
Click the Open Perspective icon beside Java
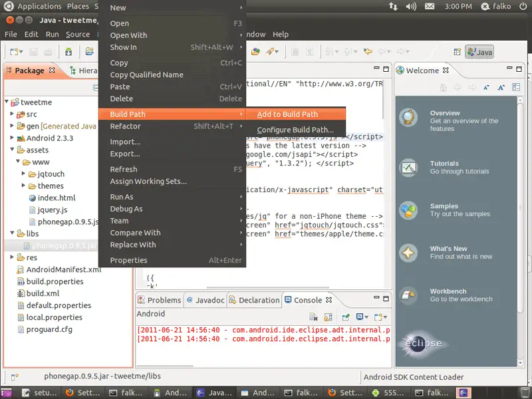tap(458, 52)
